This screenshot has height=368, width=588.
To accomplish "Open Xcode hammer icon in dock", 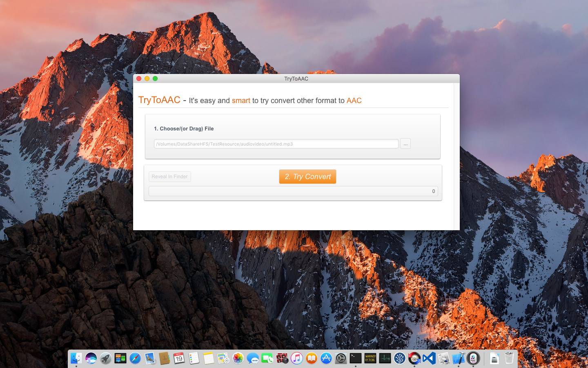I will (458, 359).
